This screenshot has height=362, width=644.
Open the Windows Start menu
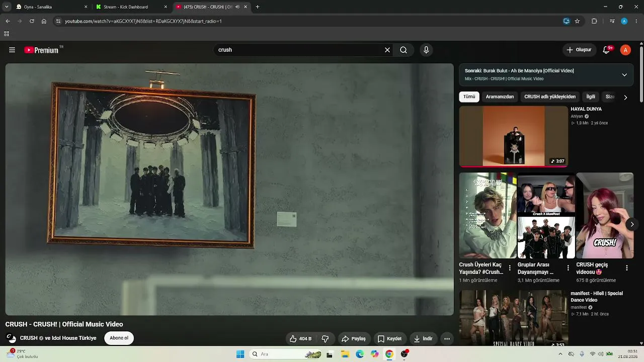tap(240, 354)
